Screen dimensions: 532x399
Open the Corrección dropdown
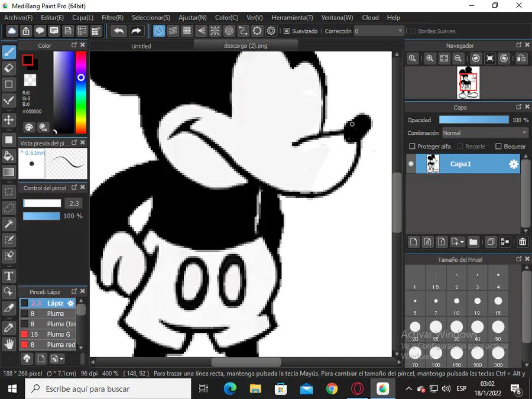(x=379, y=31)
